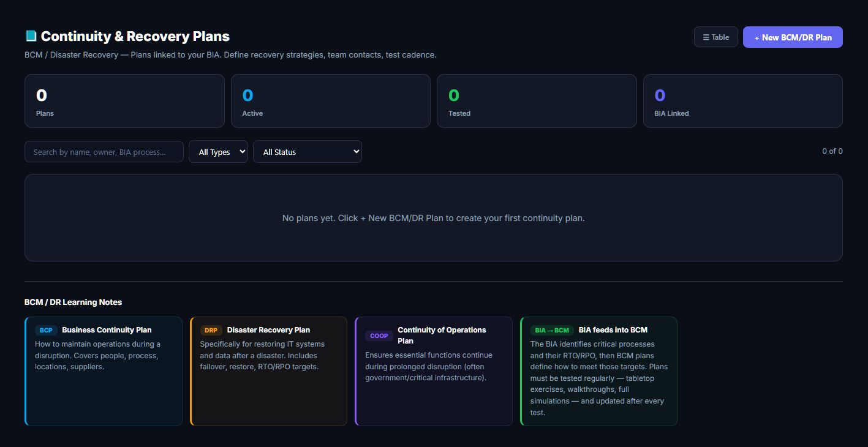Screen dimensions: 868x447
Task: Click the book icon beside the page title
Action: pyautogui.click(x=31, y=36)
